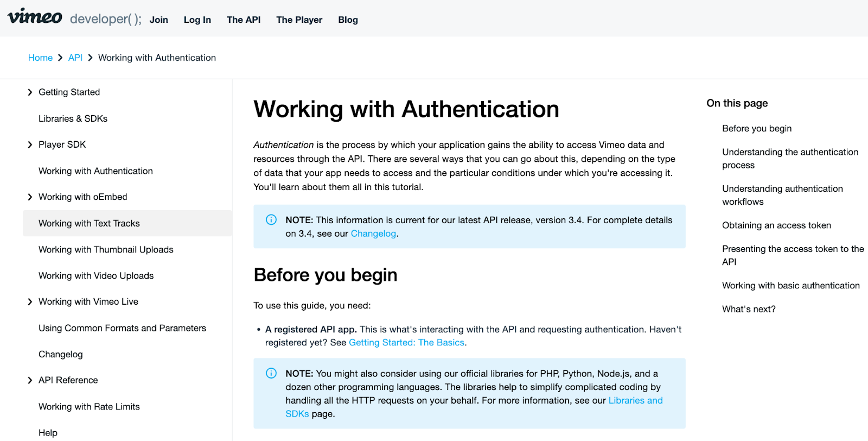Open the Log In page
The width and height of the screenshot is (868, 441).
(197, 20)
